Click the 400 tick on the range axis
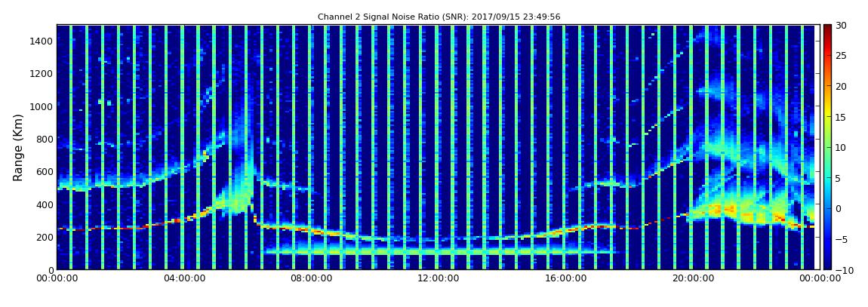Screen dimensions: 868x307 [x=45, y=204]
